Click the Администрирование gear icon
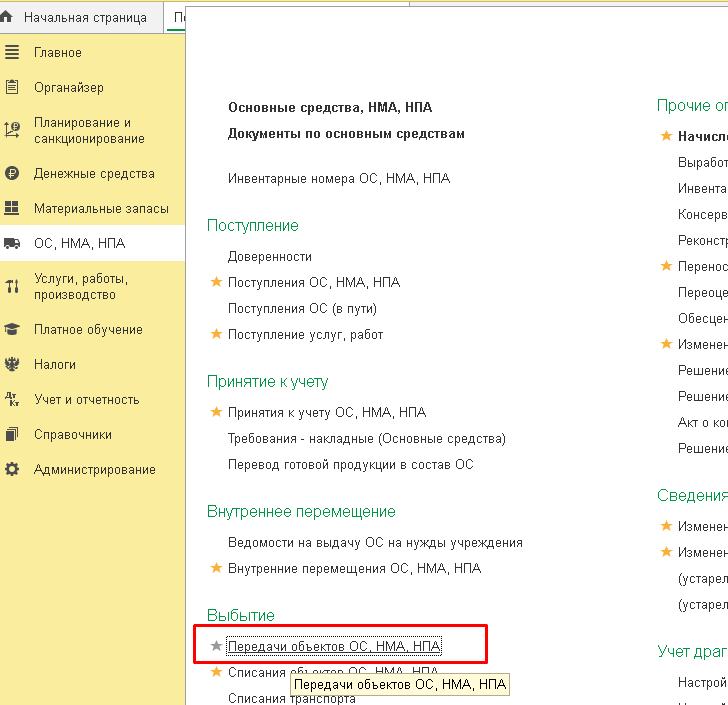This screenshot has height=705, width=728. pyautogui.click(x=12, y=469)
